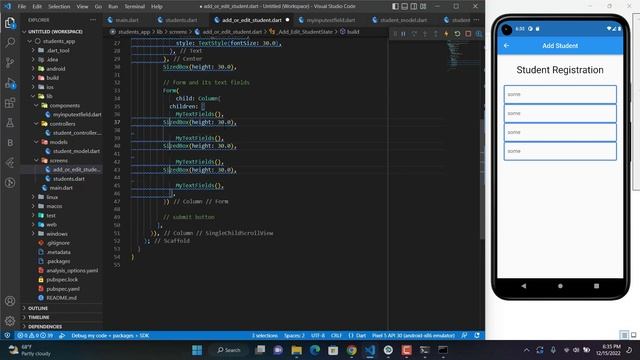Image resolution: width=640 pixels, height=360 pixels.
Task: Open editor tabs more actions ellipsis
Action: click(x=476, y=20)
